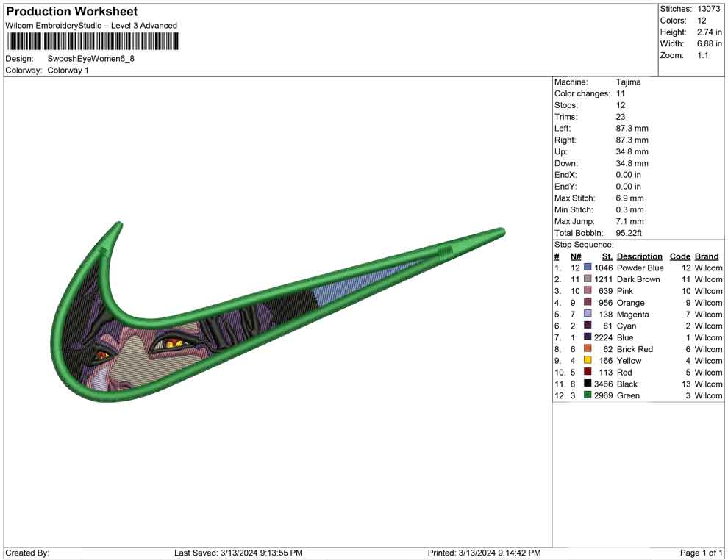Click the Blue thread color swatch
Screen dimensions: 728x560
point(588,337)
